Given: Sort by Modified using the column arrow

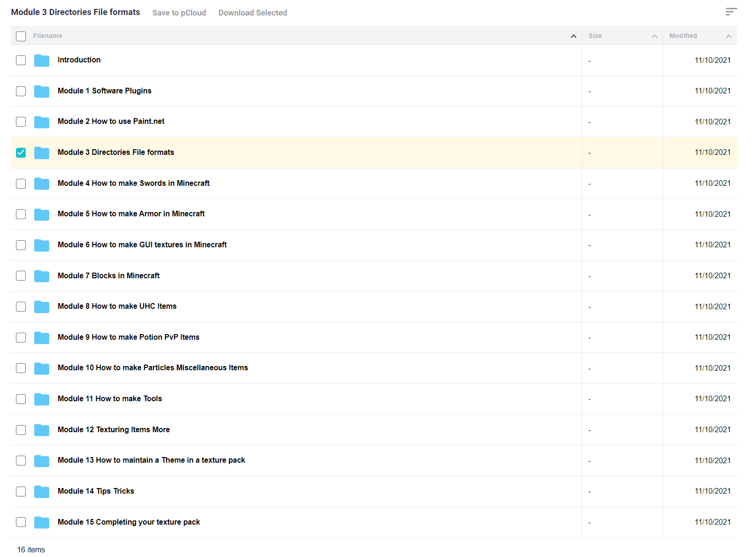Looking at the screenshot, I should point(729,36).
